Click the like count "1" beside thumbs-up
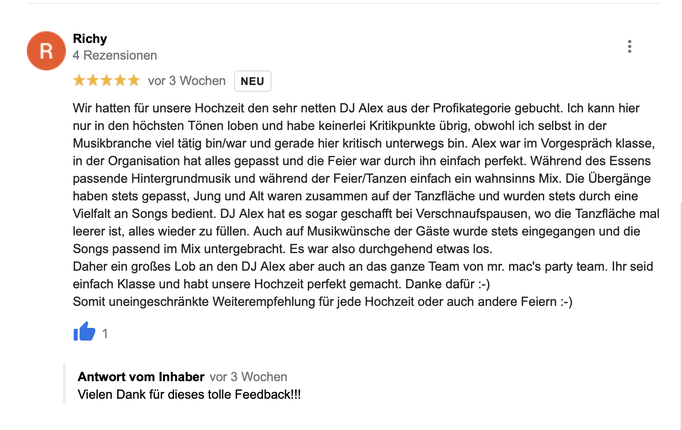Viewport: 682px width, 430px height. (105, 334)
